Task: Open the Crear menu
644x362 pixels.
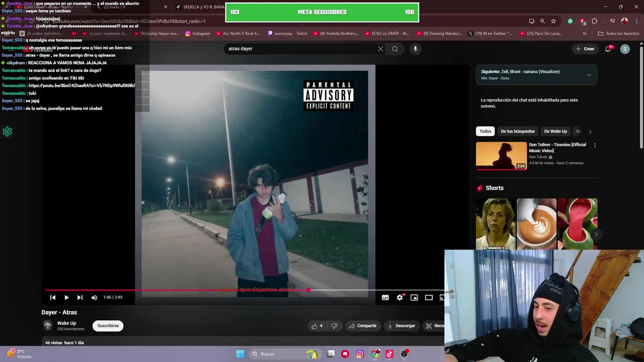Action: tap(585, 49)
